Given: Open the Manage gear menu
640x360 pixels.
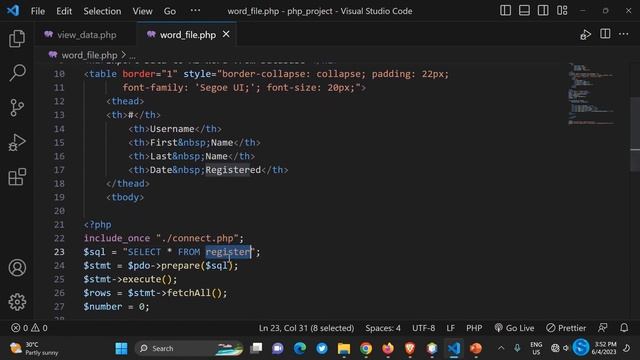Looking at the screenshot, I should [17, 302].
